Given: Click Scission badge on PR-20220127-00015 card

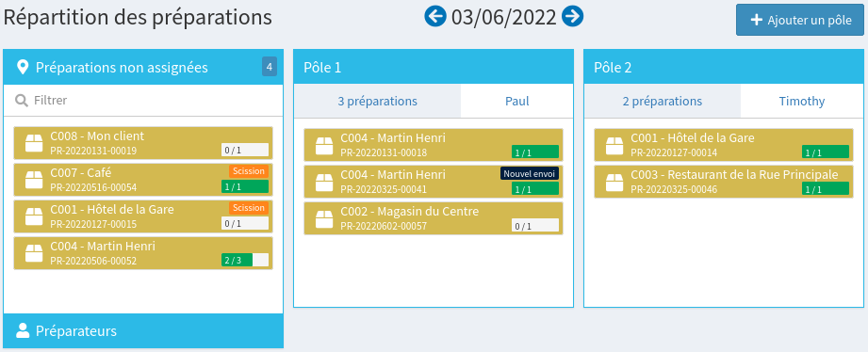Looking at the screenshot, I should (249, 207).
